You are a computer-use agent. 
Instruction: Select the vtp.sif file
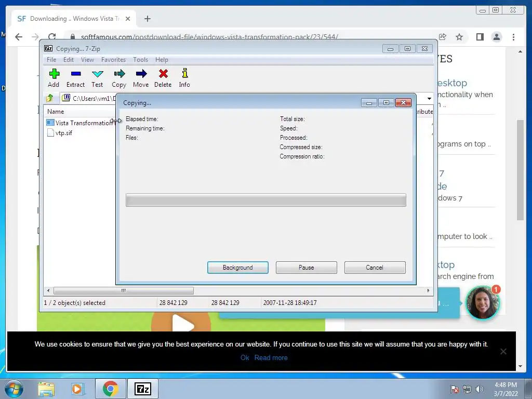pyautogui.click(x=60, y=132)
